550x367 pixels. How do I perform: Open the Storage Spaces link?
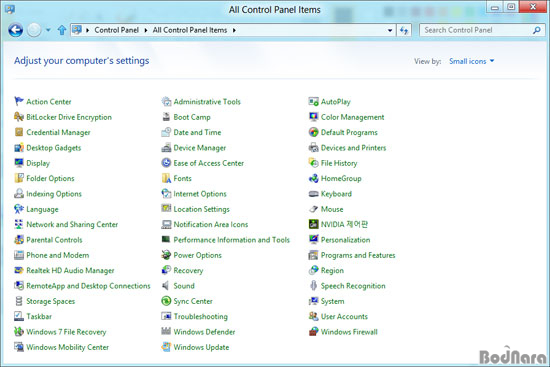click(x=51, y=301)
